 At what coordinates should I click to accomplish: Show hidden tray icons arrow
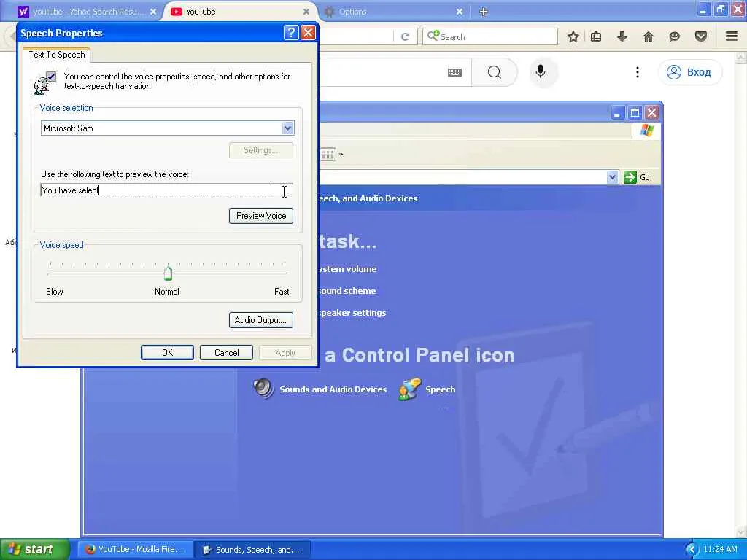pos(692,550)
